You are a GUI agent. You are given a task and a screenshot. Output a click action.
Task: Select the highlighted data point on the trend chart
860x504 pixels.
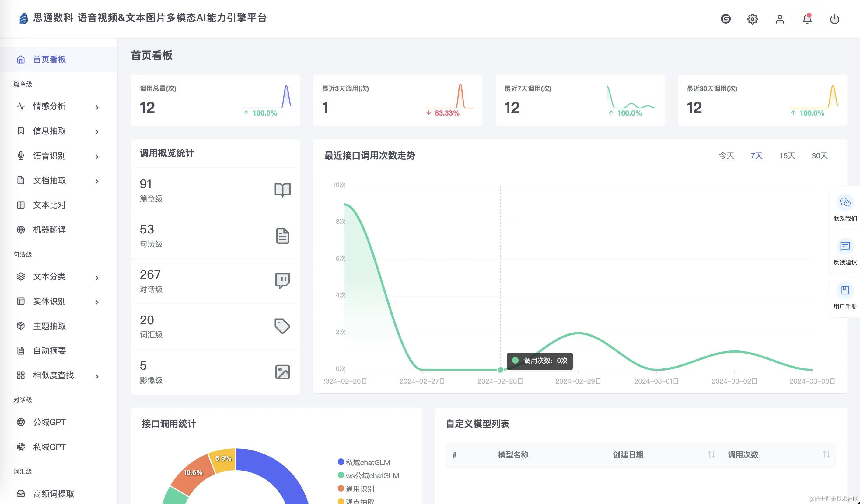[500, 369]
